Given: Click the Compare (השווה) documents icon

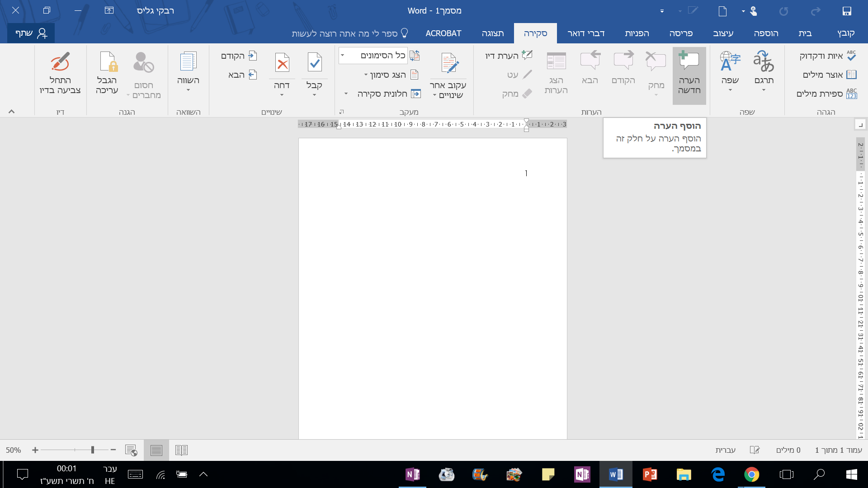Looking at the screenshot, I should pos(188,62).
